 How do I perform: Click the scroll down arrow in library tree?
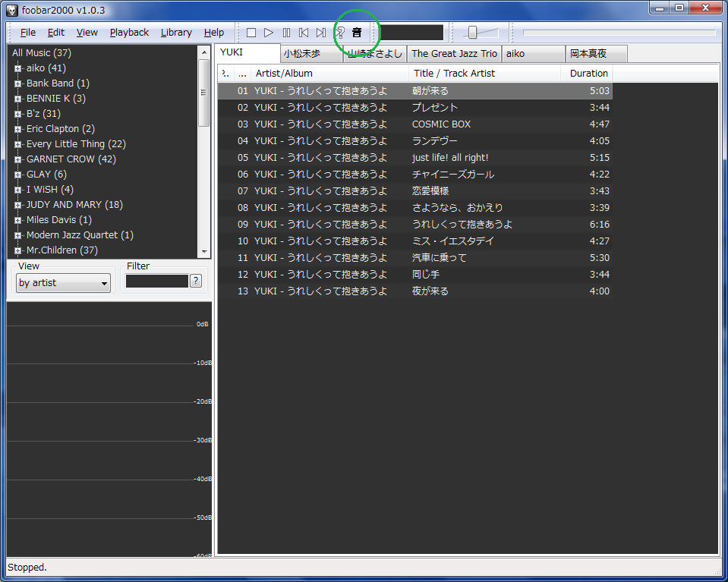coord(204,252)
